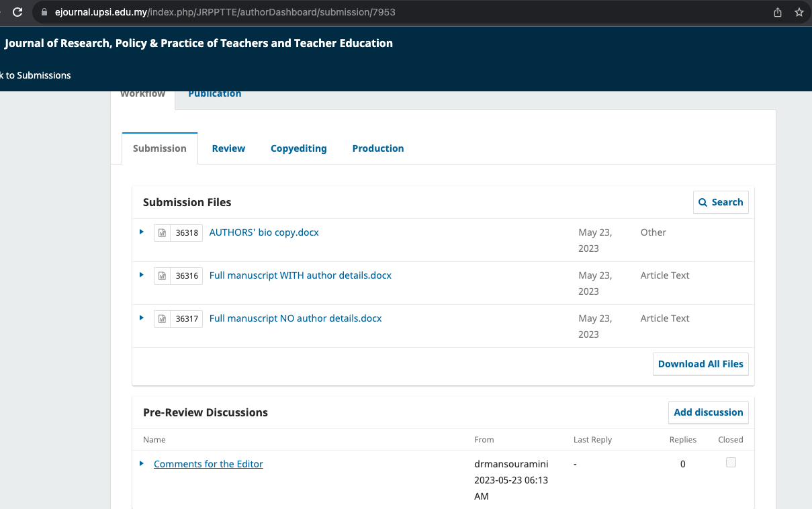Expand Full manuscript NO author details row
This screenshot has width=812, height=509.
(x=142, y=318)
